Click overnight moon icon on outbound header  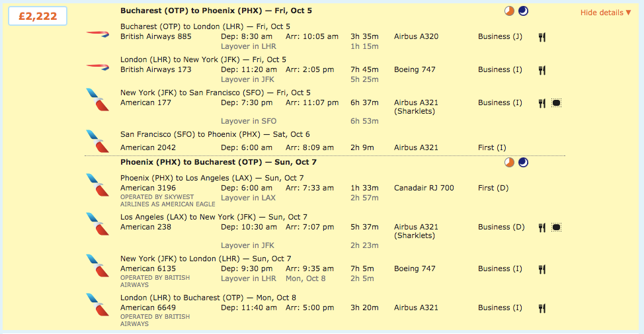pyautogui.click(x=523, y=11)
